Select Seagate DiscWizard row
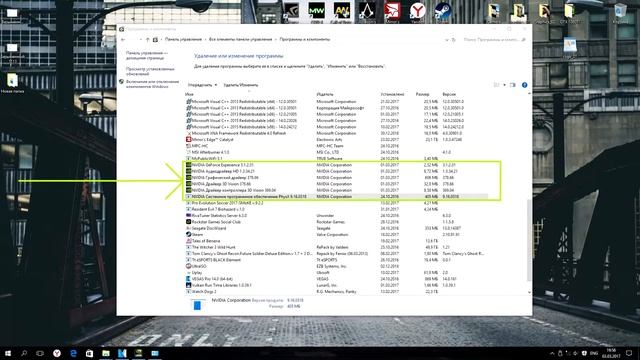The height and width of the screenshot is (360, 640). [337, 228]
